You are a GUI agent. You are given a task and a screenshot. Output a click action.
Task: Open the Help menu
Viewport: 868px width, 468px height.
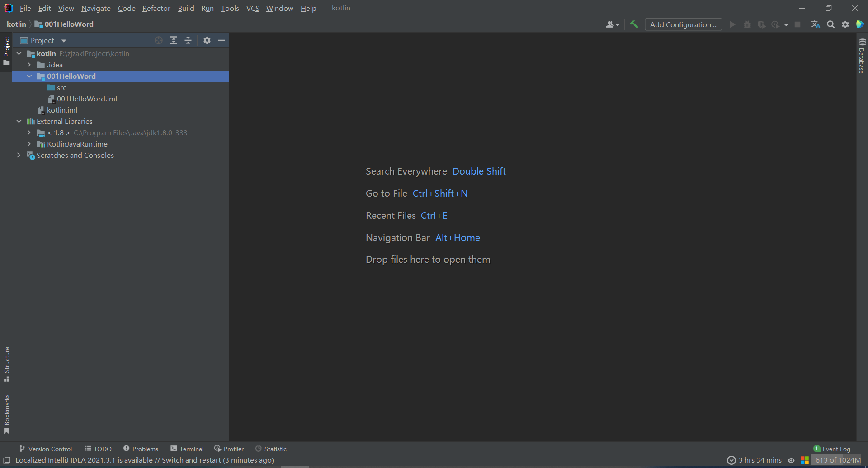click(x=308, y=8)
